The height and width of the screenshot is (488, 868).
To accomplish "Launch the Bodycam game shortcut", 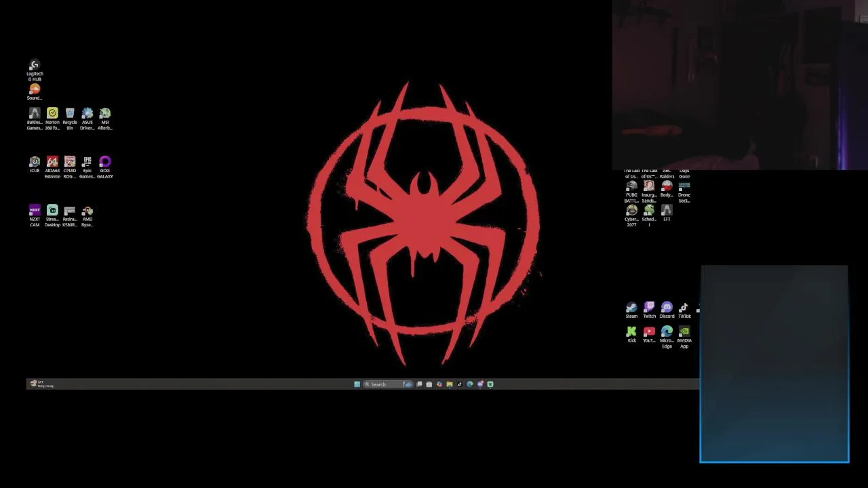I will coord(667,189).
